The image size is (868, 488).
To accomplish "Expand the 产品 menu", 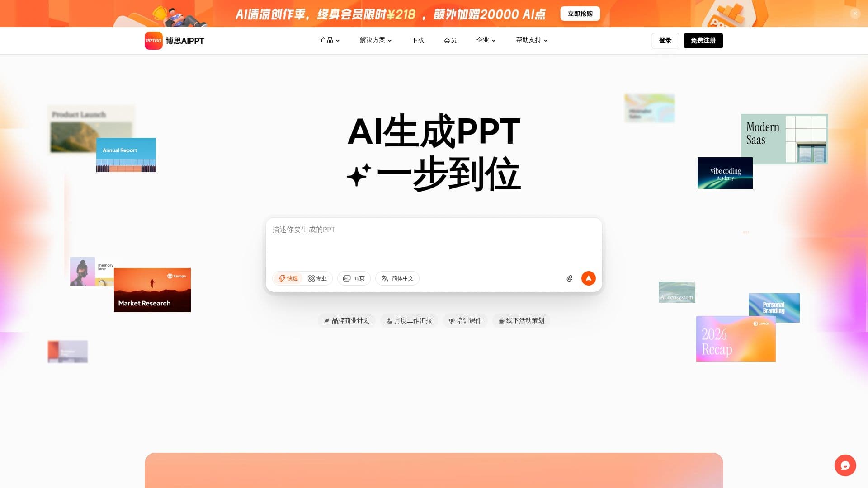I will click(x=330, y=40).
